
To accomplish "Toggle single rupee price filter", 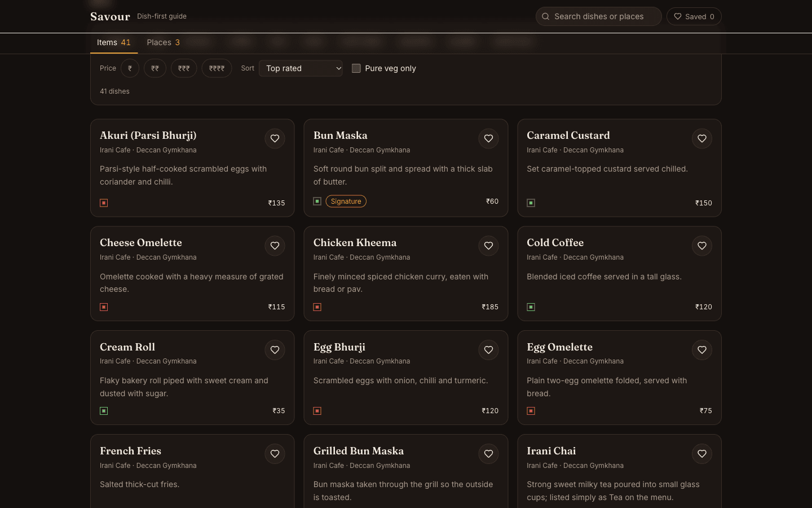I will pos(130,68).
